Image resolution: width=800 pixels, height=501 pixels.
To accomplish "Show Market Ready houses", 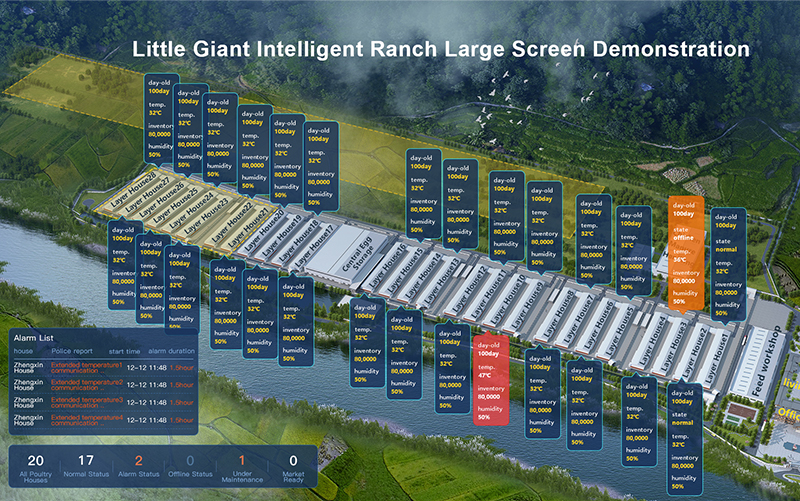I will [292, 468].
